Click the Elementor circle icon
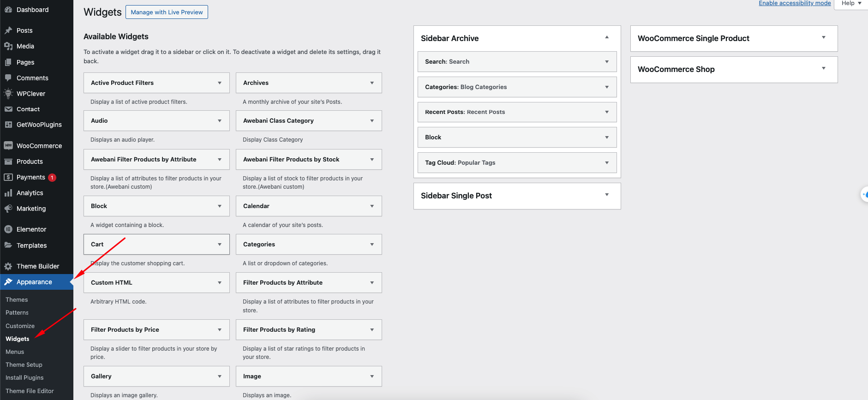 click(8, 229)
